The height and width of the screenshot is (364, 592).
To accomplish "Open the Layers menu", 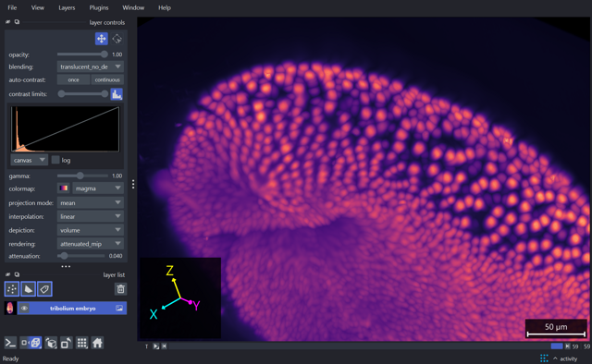I will pos(67,7).
